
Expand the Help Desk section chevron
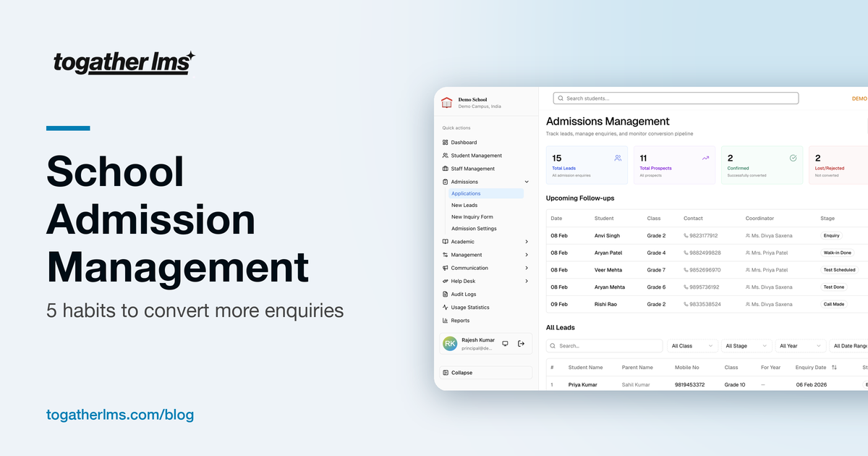527,281
